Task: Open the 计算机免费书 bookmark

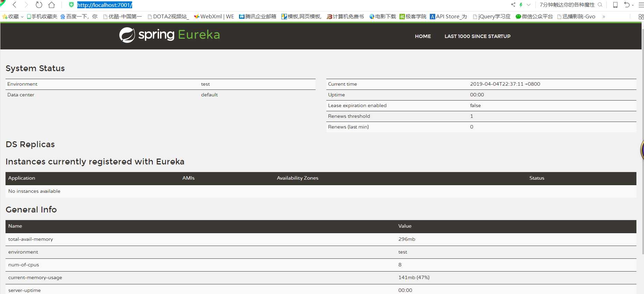Action: (345, 17)
